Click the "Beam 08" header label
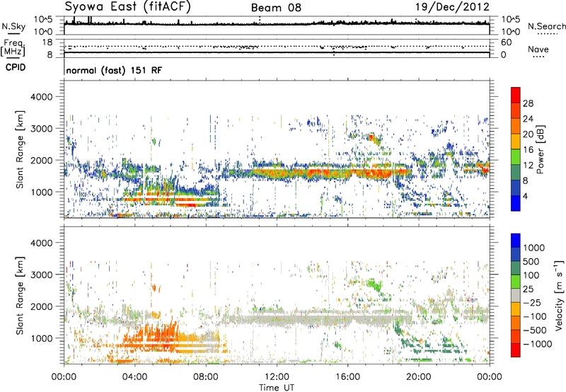Viewport: 566px width, 392px height. pyautogui.click(x=276, y=8)
